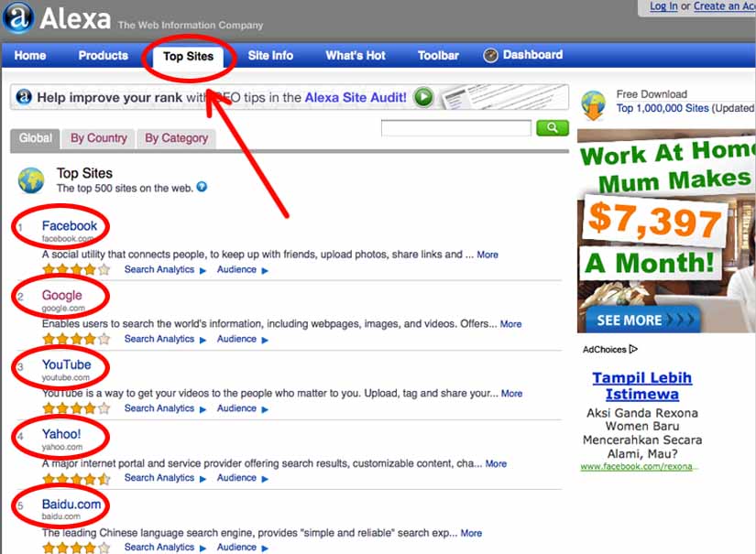Open the Dashboard menu link
The height and width of the screenshot is (554, 756).
(532, 55)
